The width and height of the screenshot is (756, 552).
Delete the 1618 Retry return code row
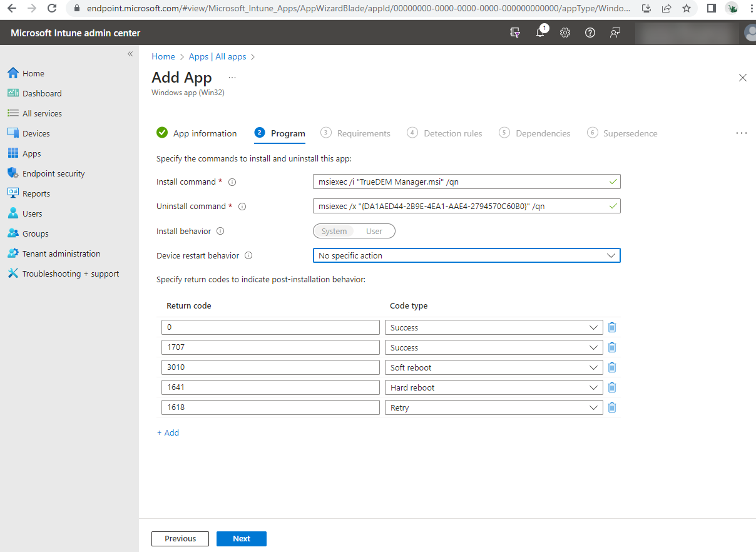click(612, 408)
